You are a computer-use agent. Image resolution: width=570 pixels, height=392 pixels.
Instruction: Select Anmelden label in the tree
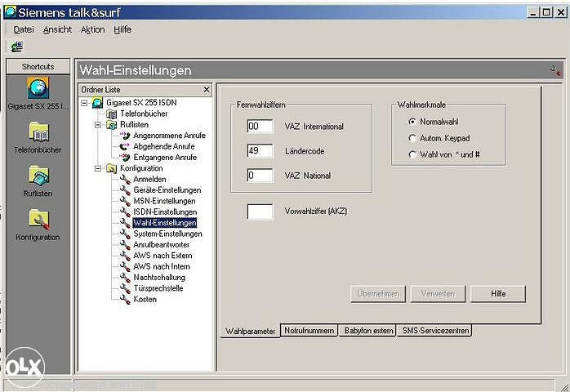(149, 180)
